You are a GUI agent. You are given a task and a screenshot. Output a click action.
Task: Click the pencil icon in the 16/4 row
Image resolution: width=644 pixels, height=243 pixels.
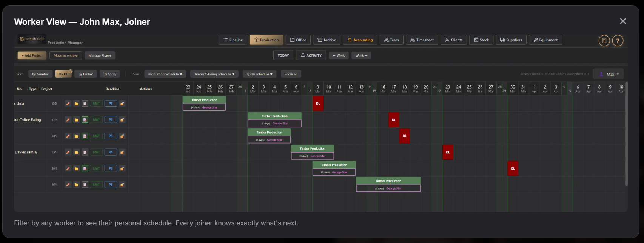point(68,185)
